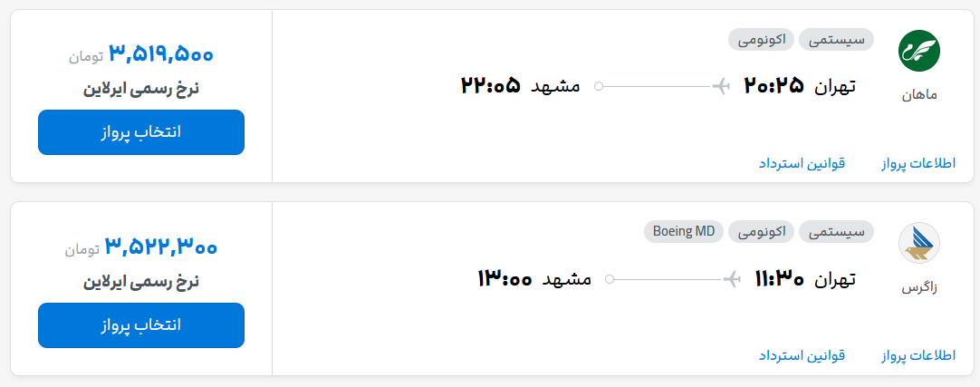
Task: Click airplane icon on Mahan flight route
Action: pos(722,86)
